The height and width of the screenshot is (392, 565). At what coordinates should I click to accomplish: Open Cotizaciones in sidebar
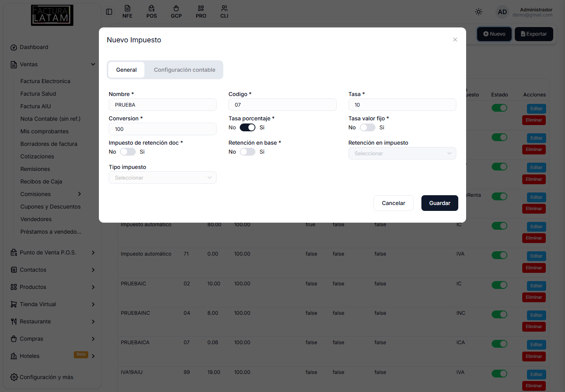pyautogui.click(x=37, y=156)
